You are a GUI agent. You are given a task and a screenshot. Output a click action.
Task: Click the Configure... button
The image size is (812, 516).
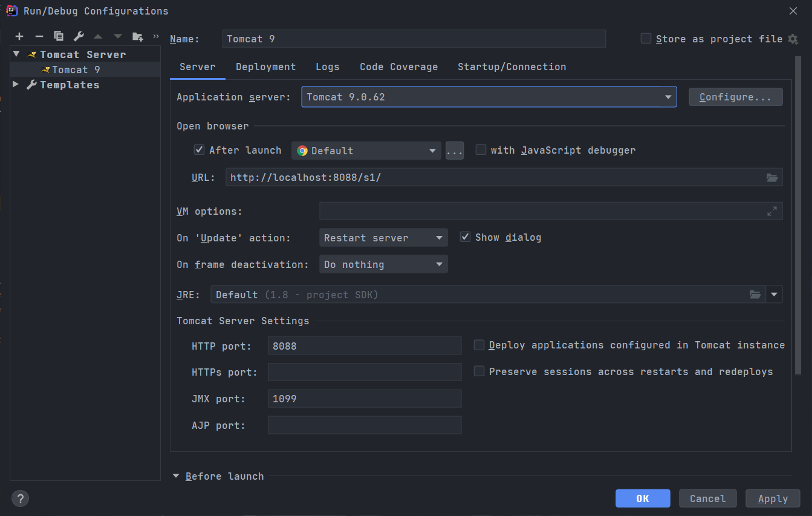pyautogui.click(x=736, y=97)
